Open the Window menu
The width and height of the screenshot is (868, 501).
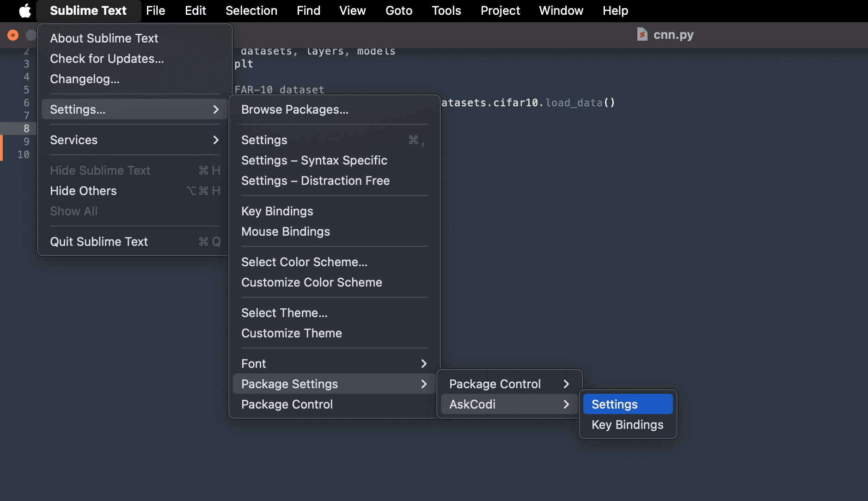coord(561,10)
